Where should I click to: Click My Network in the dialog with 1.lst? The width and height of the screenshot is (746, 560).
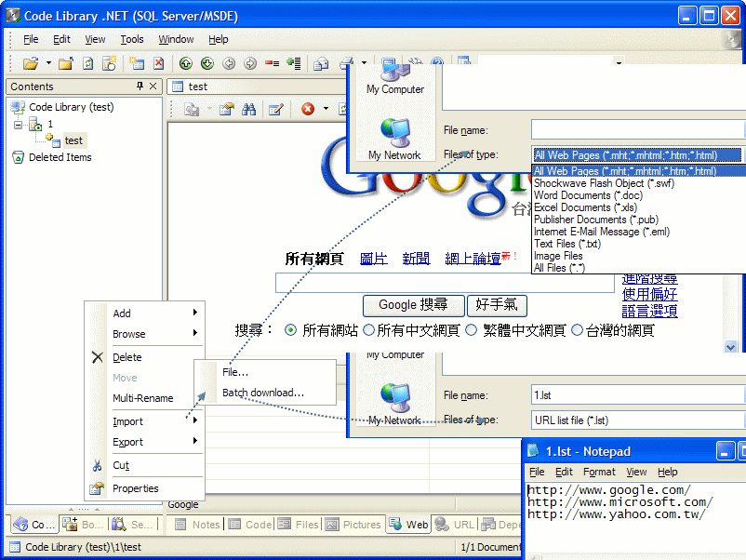pos(395,405)
